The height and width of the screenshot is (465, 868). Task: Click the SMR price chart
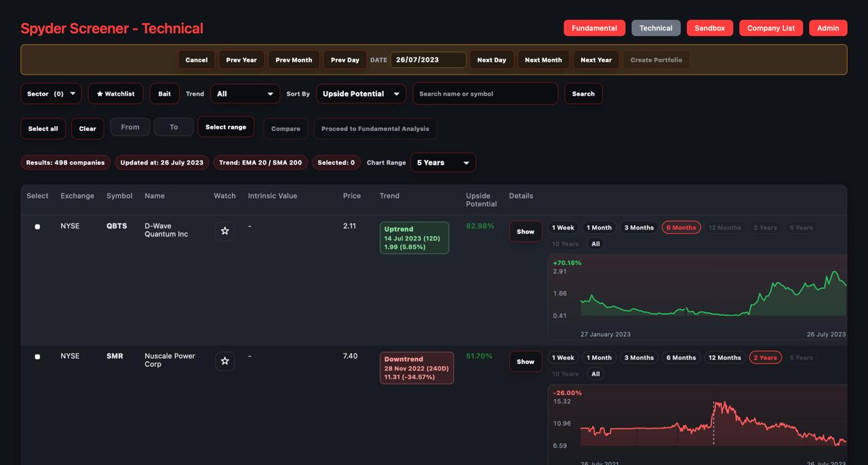(x=697, y=425)
